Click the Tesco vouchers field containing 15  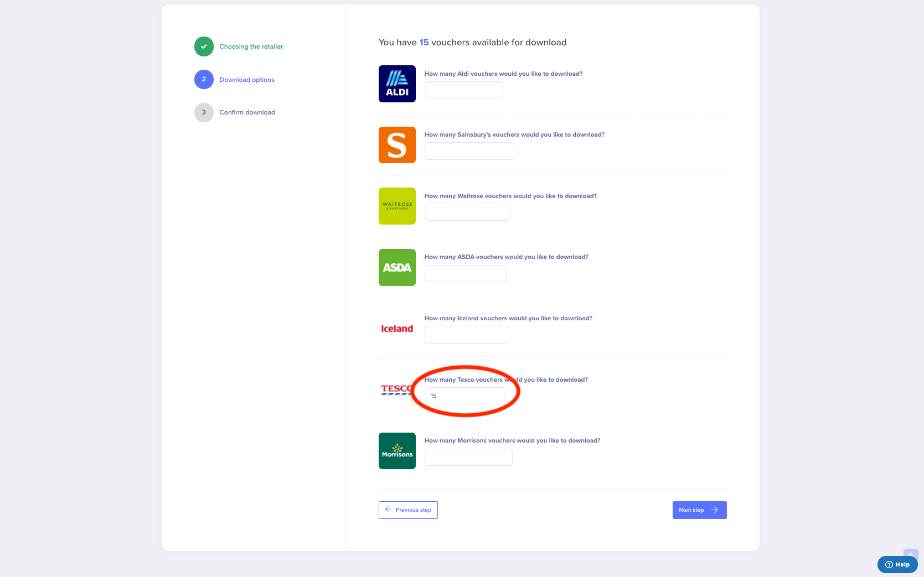tap(465, 396)
